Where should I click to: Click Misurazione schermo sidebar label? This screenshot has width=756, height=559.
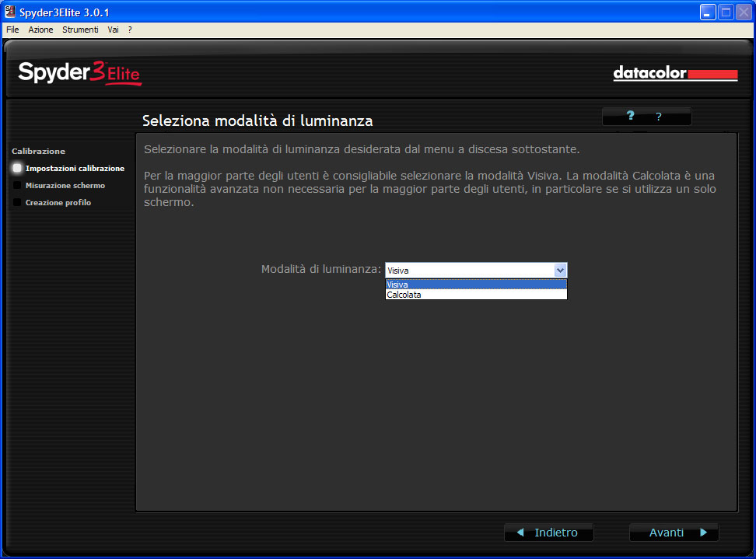click(65, 186)
